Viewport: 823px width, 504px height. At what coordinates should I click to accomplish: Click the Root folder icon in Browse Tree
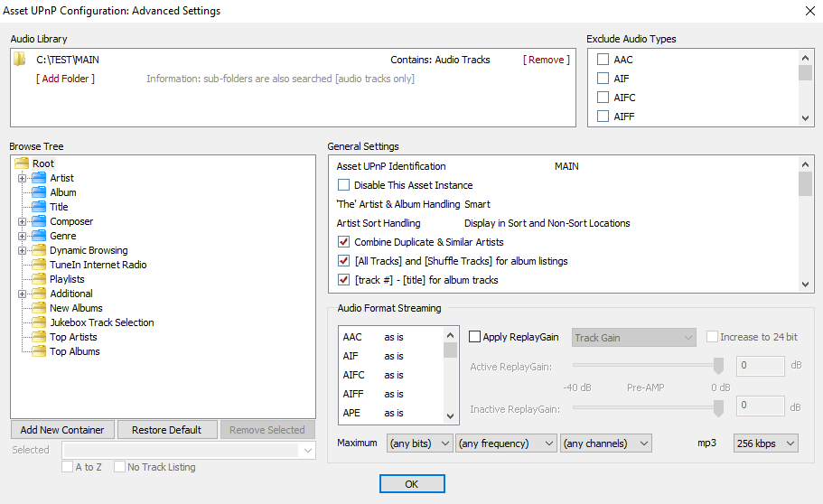click(x=22, y=163)
